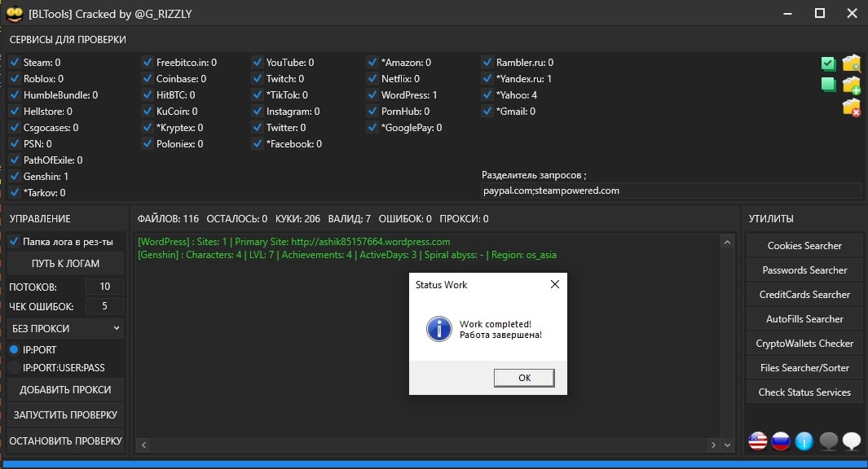Screen dimensions: 868x469
Task: Click the ПУТЬ К ЛОГАМ button
Action: (x=65, y=264)
